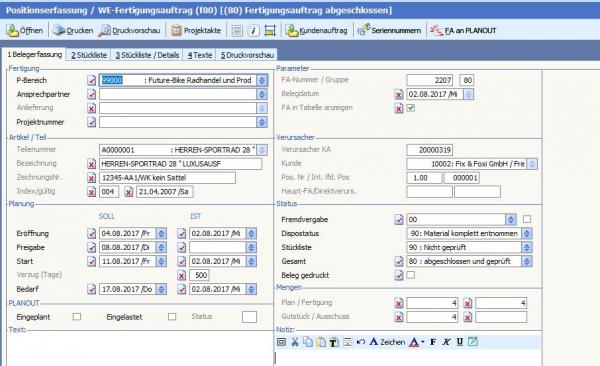Click the Öffnen toolbar button

click(x=24, y=30)
